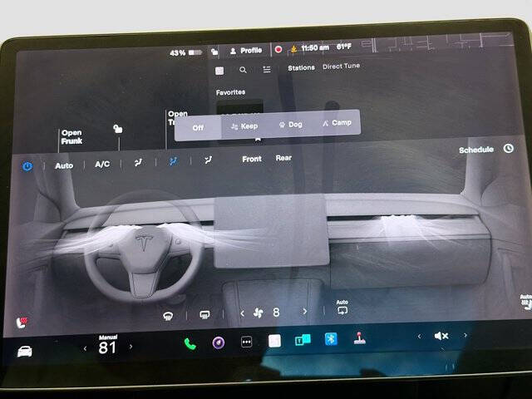The width and height of the screenshot is (532, 399).
Task: Raise cabin temperature with right chevron
Action: [131, 347]
